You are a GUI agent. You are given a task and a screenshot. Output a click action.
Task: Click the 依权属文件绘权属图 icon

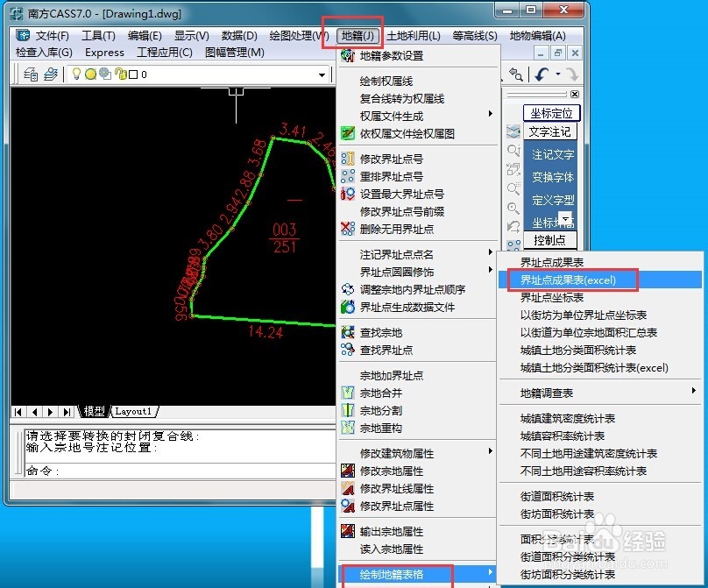pos(348,134)
